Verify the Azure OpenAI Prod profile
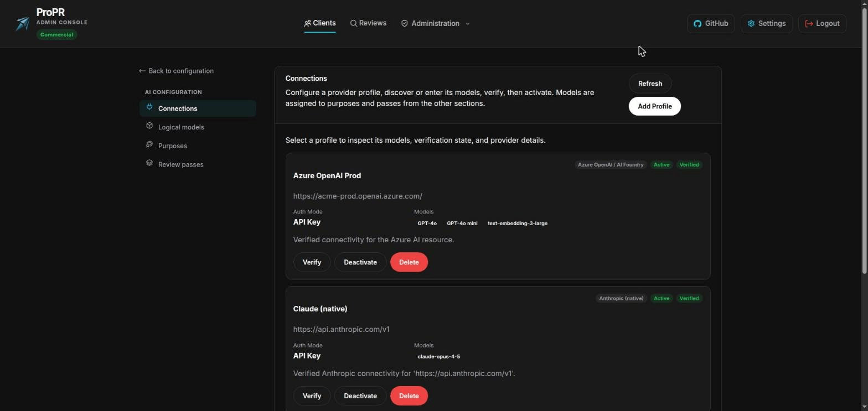 click(x=312, y=262)
